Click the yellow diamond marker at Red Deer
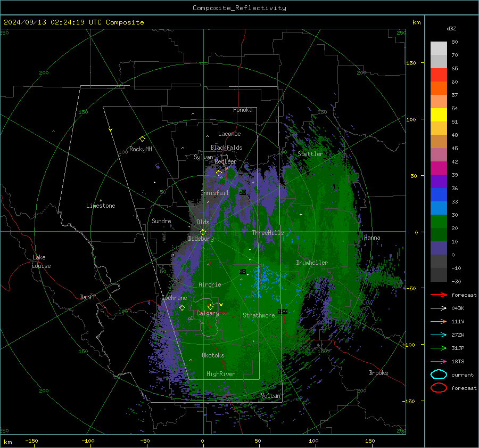This screenshot has height=448, width=479. coord(219,173)
